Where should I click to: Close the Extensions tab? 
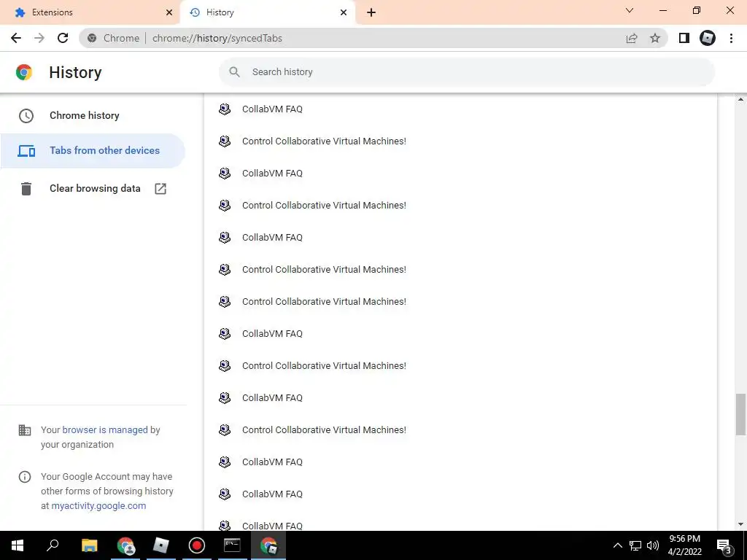(x=169, y=12)
